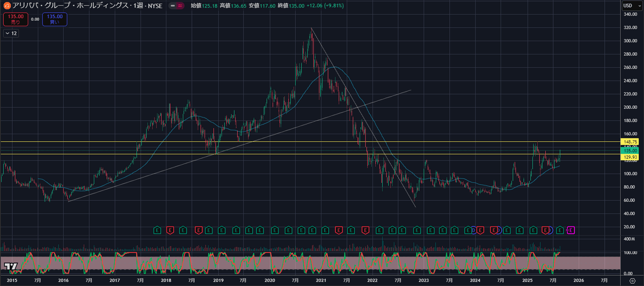
Task: Click the 2018 label on time axis
Action: (x=166, y=280)
